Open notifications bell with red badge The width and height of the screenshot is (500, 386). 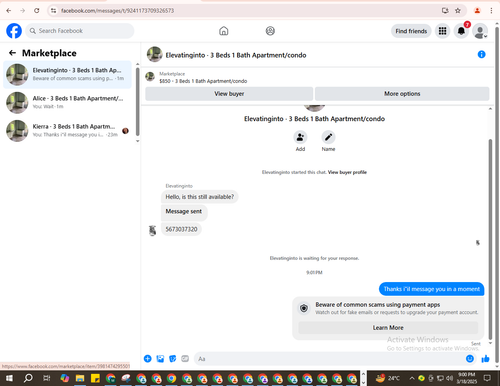(x=461, y=31)
